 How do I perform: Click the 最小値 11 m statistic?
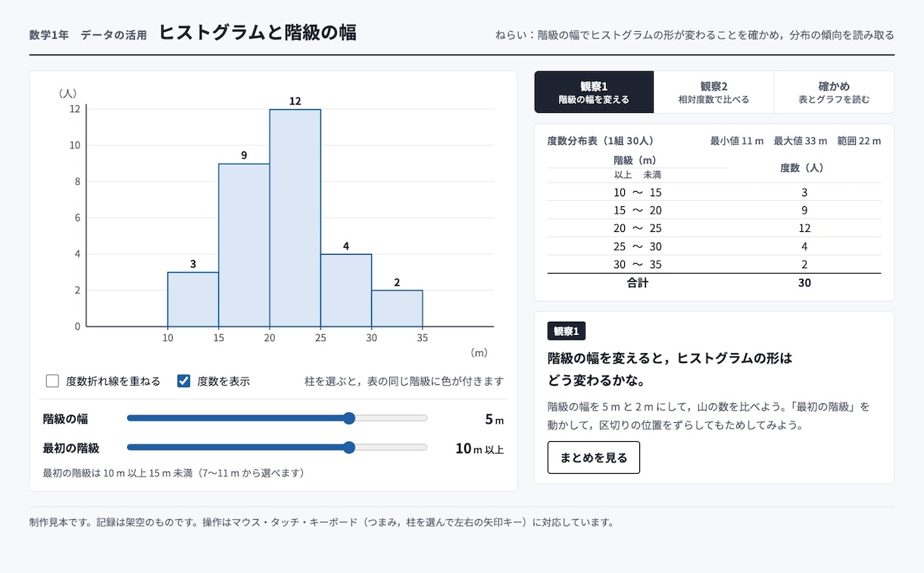(737, 141)
